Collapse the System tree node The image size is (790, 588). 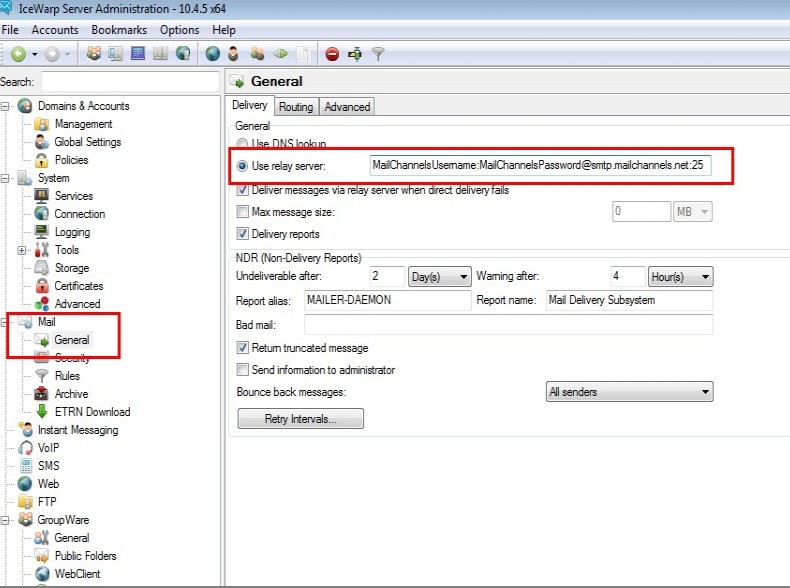5,178
